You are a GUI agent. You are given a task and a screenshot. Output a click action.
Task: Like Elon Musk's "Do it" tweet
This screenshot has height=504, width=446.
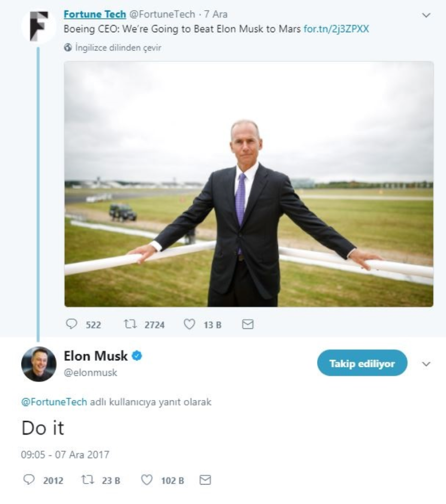(x=147, y=480)
